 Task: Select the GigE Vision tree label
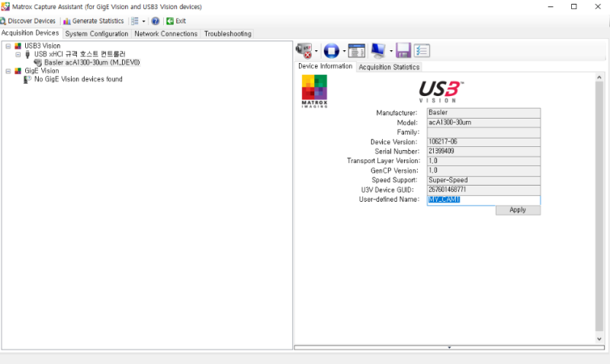pos(42,71)
